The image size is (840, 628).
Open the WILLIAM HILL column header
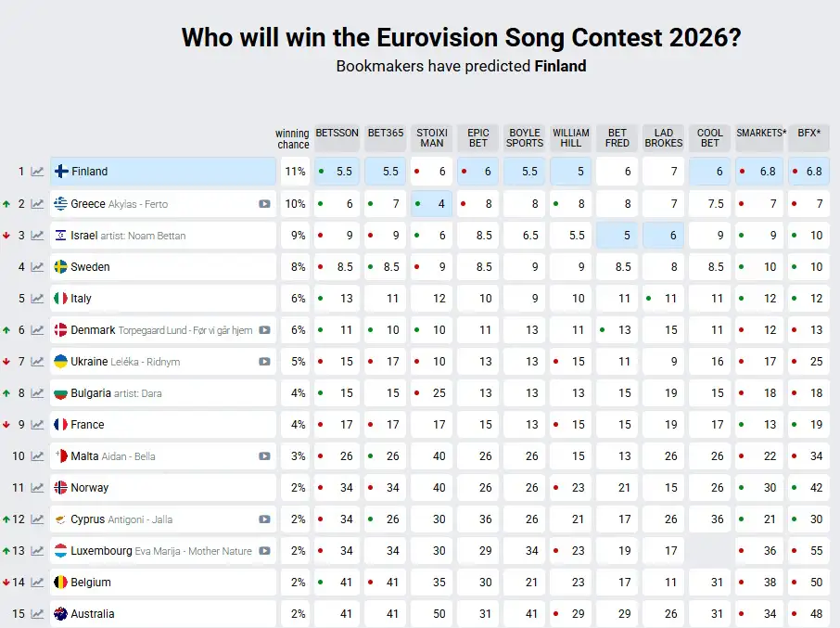(571, 138)
